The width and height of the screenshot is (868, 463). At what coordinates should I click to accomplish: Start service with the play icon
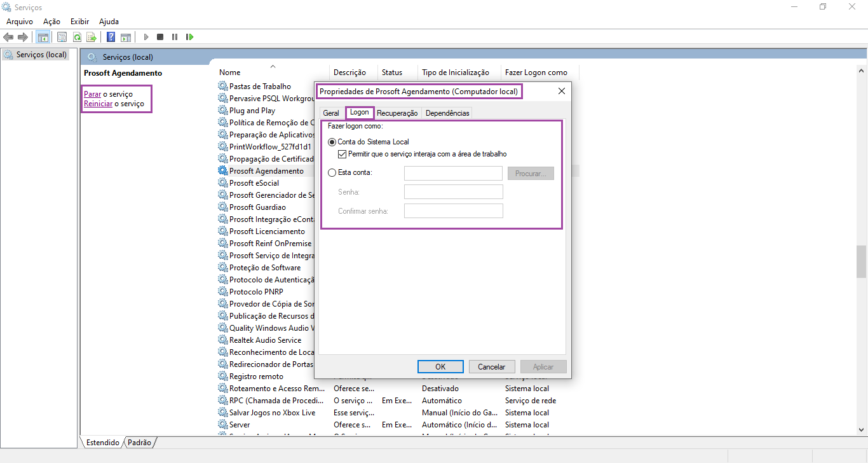(x=146, y=37)
